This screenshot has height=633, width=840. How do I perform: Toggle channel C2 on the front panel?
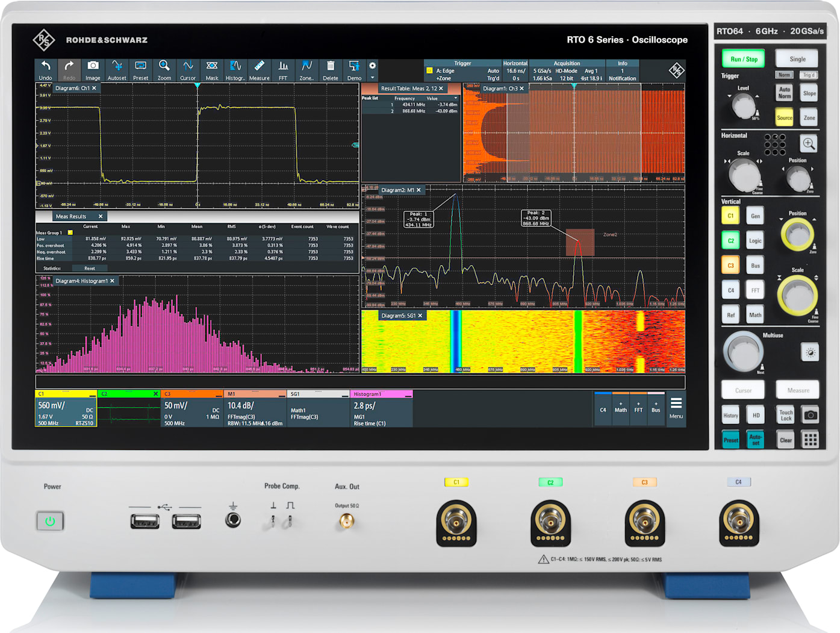tap(730, 239)
